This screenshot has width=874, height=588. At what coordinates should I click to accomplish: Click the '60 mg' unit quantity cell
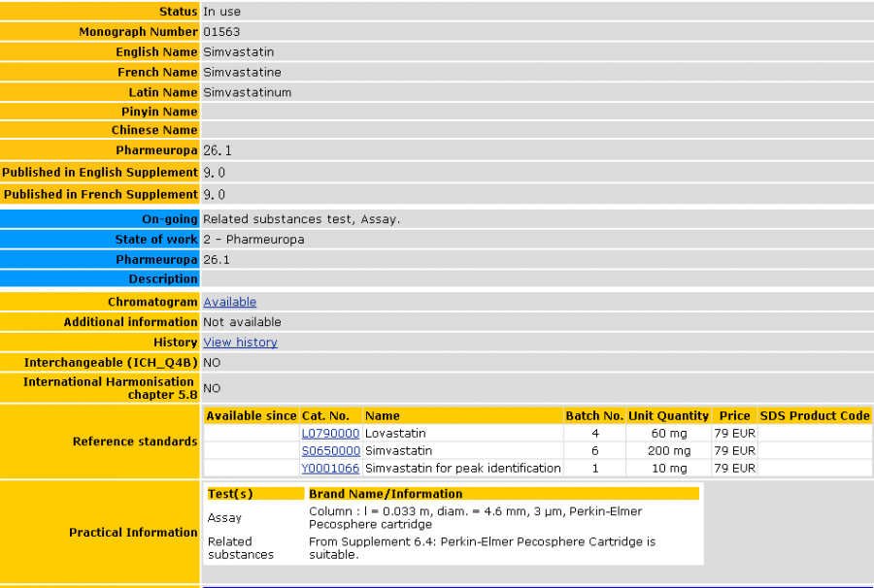(x=668, y=433)
